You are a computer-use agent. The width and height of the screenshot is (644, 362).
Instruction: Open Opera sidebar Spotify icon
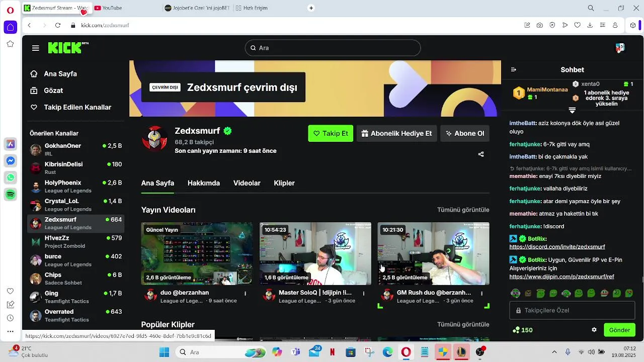(x=10, y=194)
